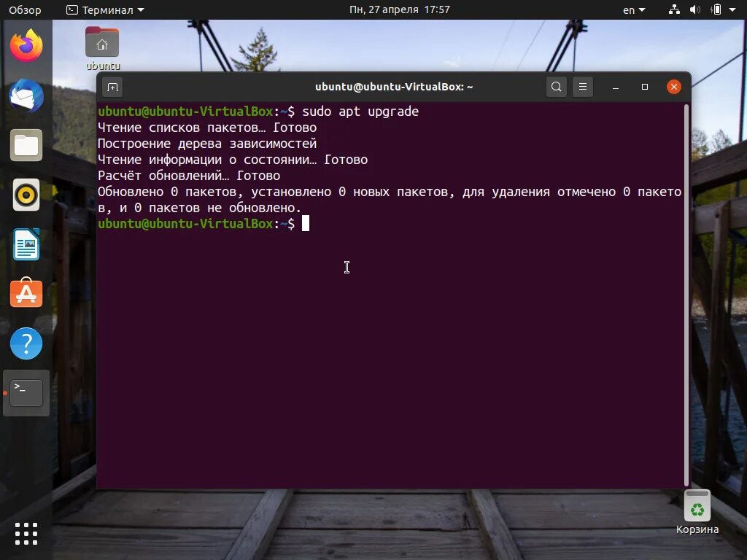Viewport: 747px width, 560px height.
Task: Open the Обзор activities overview
Action: click(25, 9)
